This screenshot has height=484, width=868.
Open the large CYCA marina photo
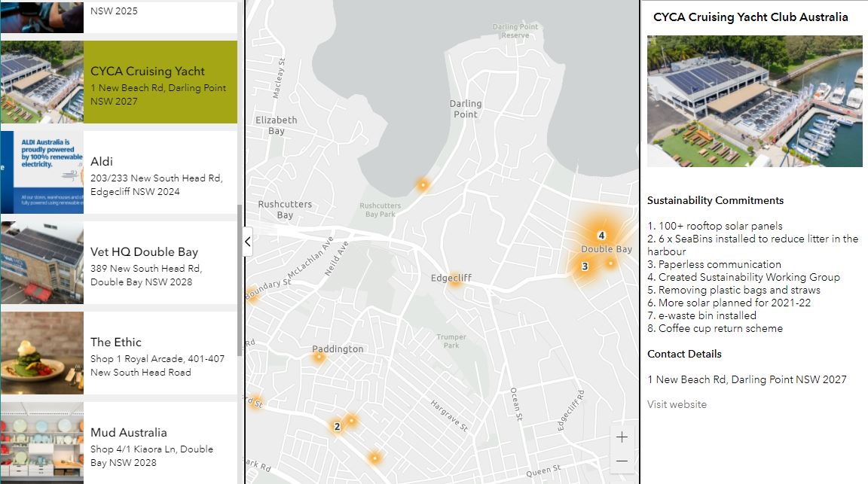point(754,101)
